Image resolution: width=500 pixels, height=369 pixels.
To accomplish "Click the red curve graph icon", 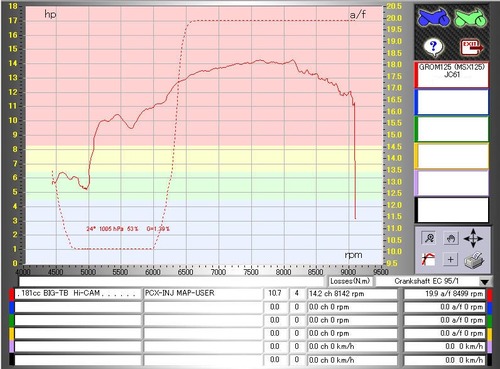I will (x=429, y=259).
